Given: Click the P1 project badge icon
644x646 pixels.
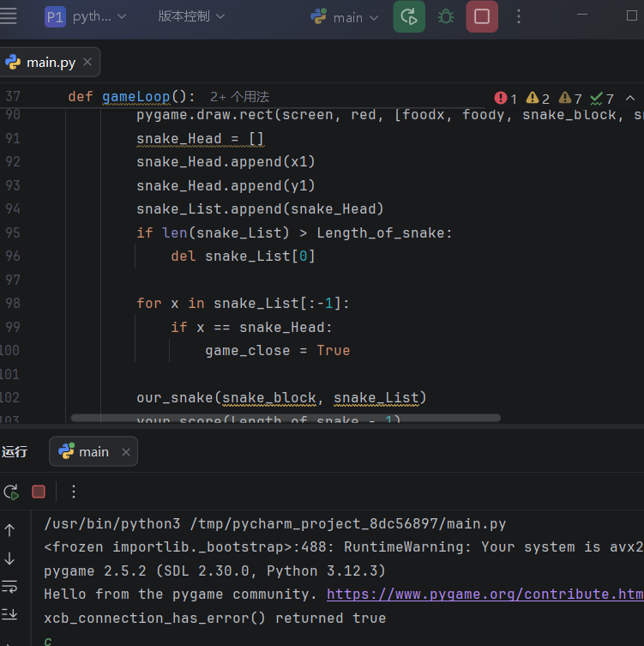Looking at the screenshot, I should [x=55, y=17].
